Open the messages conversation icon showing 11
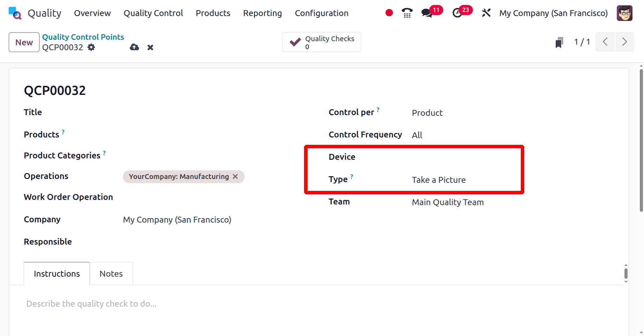The width and height of the screenshot is (644, 336). 427,13
